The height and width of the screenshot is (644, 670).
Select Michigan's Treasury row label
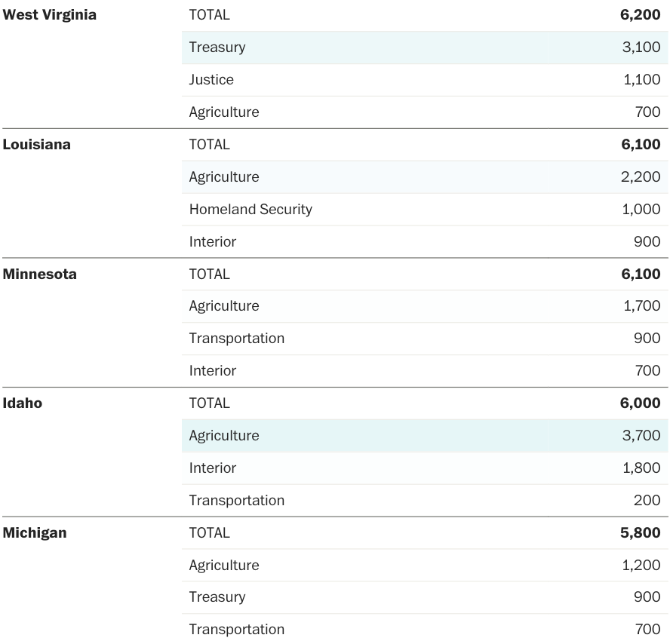[217, 597]
